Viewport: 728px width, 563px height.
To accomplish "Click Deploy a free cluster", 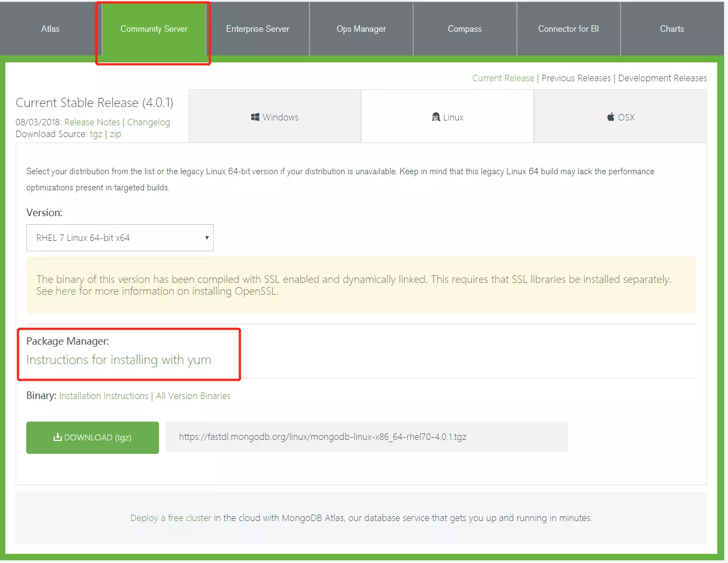I will pyautogui.click(x=170, y=518).
